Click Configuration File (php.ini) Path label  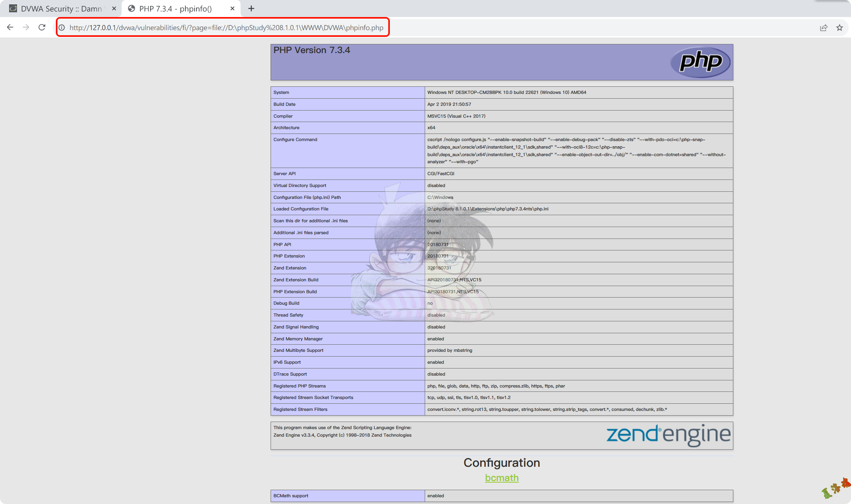click(x=307, y=197)
